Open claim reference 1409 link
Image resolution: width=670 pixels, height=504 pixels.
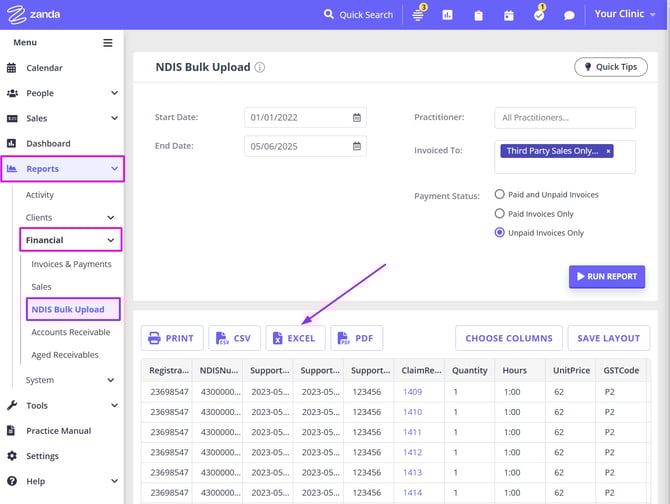412,392
